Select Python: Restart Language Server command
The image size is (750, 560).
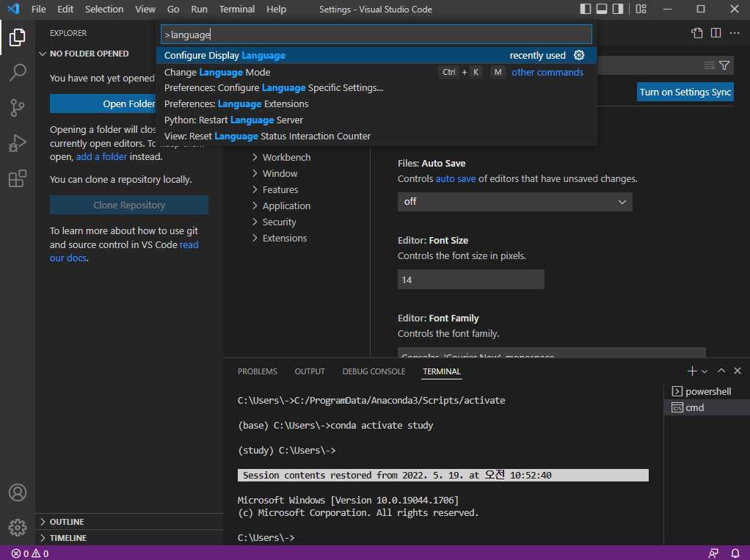(376, 120)
